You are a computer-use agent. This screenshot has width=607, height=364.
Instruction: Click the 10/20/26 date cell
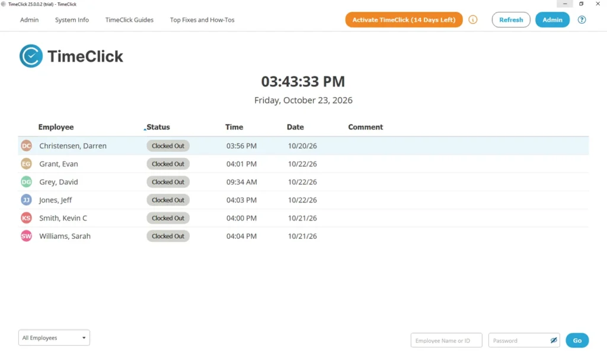pyautogui.click(x=302, y=146)
